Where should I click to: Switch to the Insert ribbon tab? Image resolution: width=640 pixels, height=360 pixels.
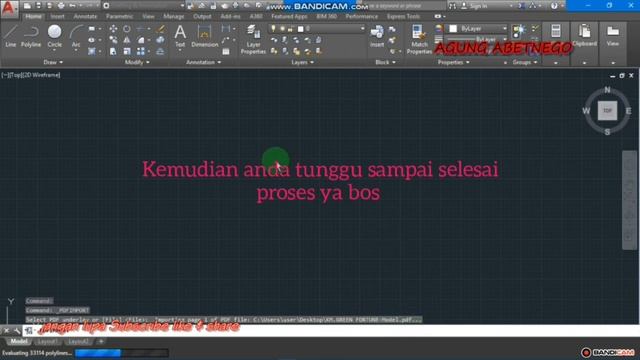click(58, 16)
